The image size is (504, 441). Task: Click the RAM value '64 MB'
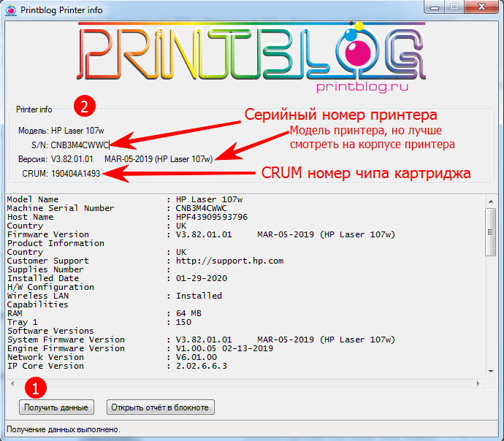(x=188, y=313)
